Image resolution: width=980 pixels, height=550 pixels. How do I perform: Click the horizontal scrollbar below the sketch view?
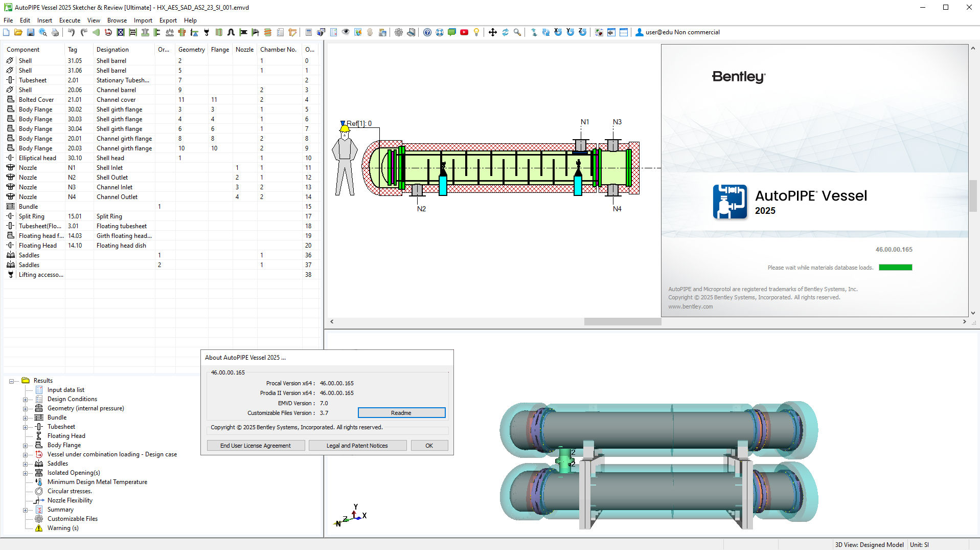pos(622,322)
